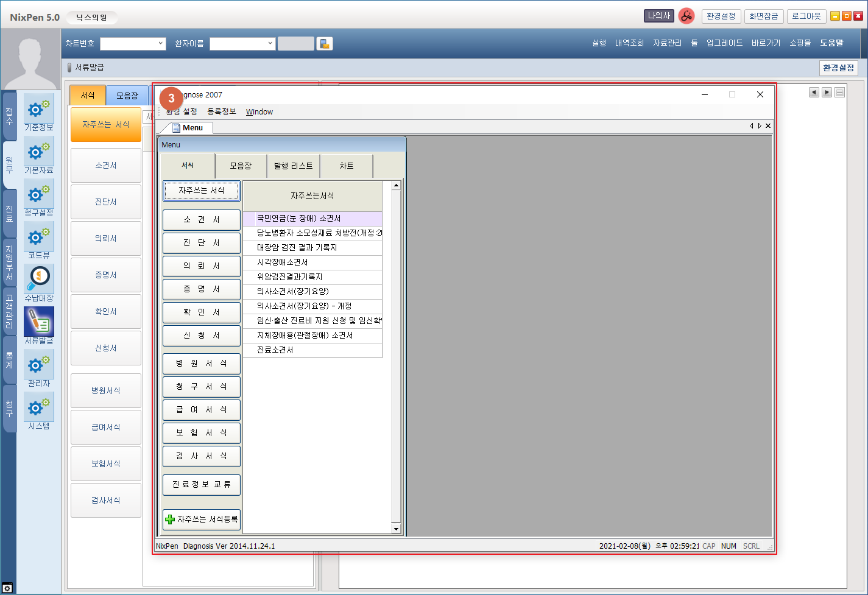
Task: Switch to the 모음장 tab in Menu
Action: [x=241, y=166]
